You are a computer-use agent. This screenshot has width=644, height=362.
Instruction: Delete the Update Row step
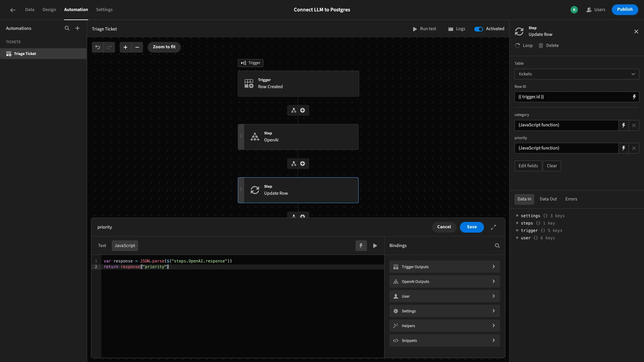pos(549,46)
